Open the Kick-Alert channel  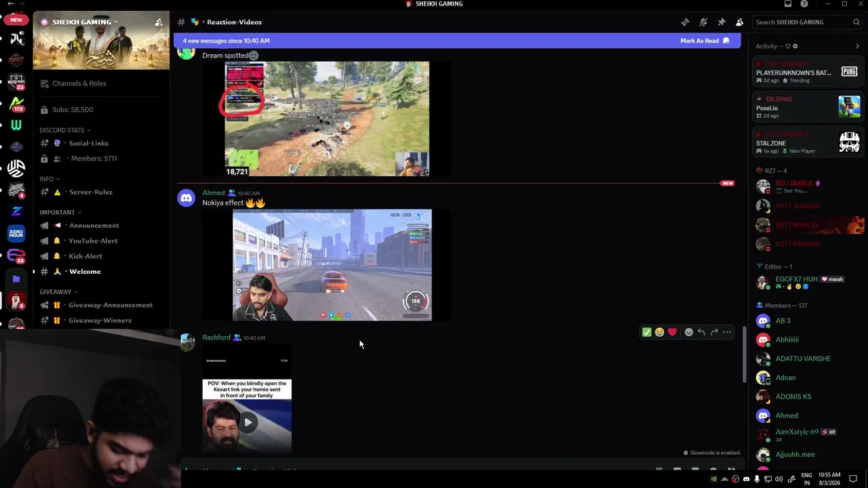pos(101,256)
